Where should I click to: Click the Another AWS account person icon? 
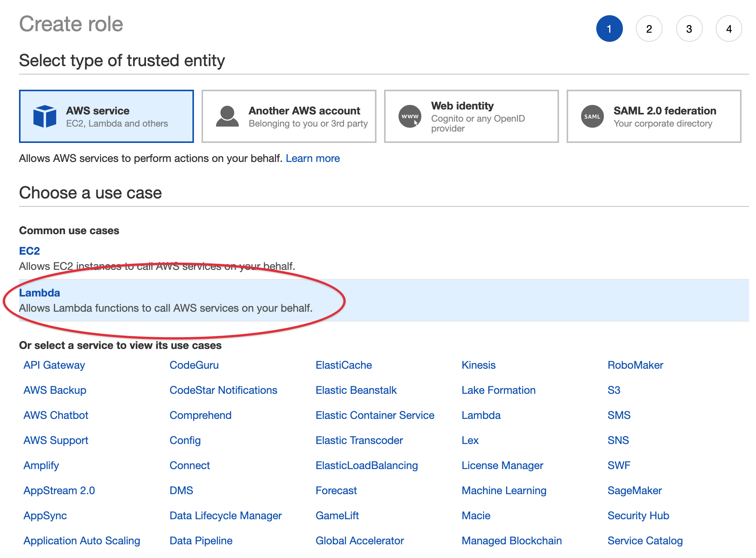(227, 116)
